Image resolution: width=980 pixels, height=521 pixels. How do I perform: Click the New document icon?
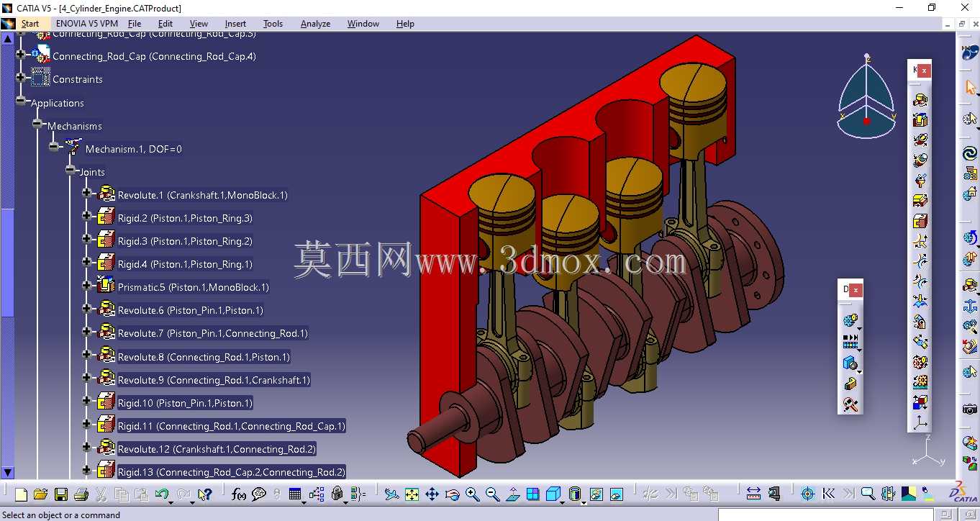pos(21,494)
